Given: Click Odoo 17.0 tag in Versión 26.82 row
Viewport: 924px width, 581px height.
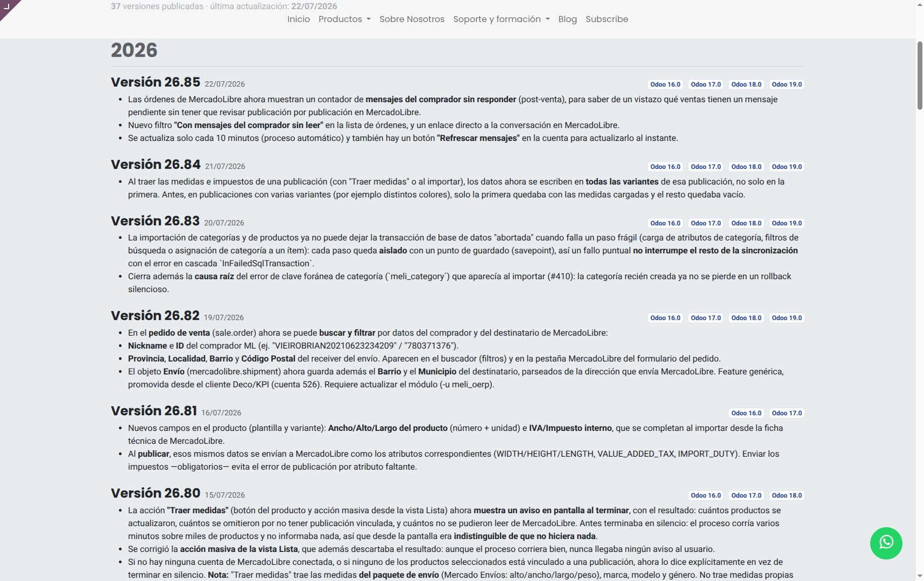Looking at the screenshot, I should (706, 318).
